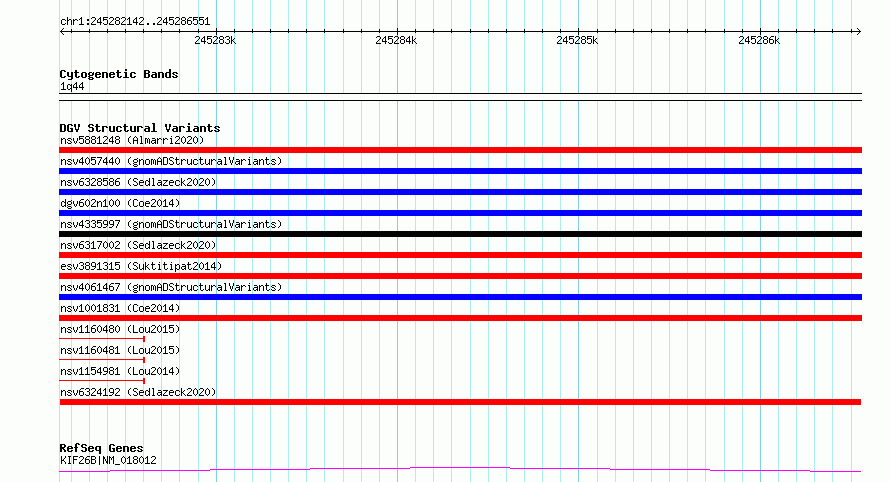Viewport: 890px width, 482px height.
Task: Click the magenta KIF26B gene line
Action: [460, 470]
